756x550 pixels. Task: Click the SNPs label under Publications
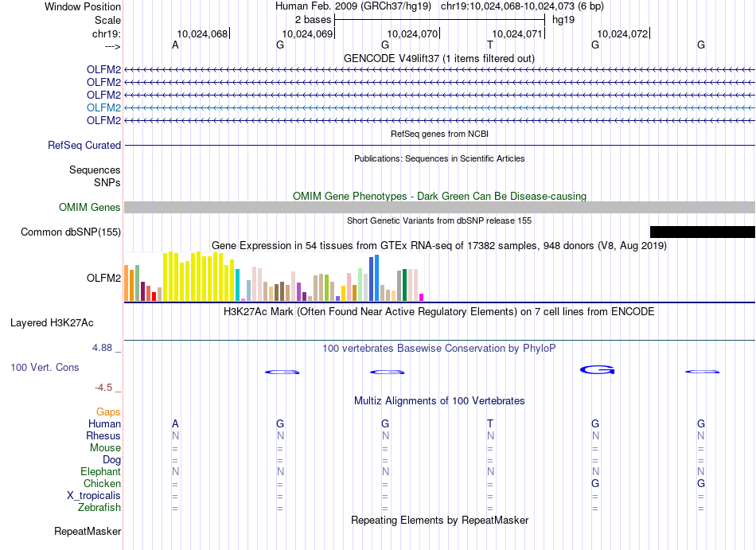107,182
